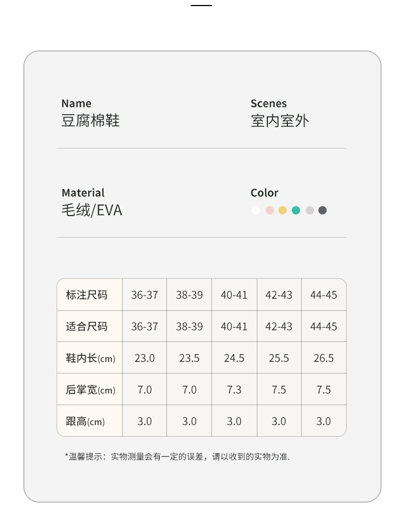The width and height of the screenshot is (416, 532).
Task: Click the 鞋内长(cm) row header
Action: tap(90, 358)
